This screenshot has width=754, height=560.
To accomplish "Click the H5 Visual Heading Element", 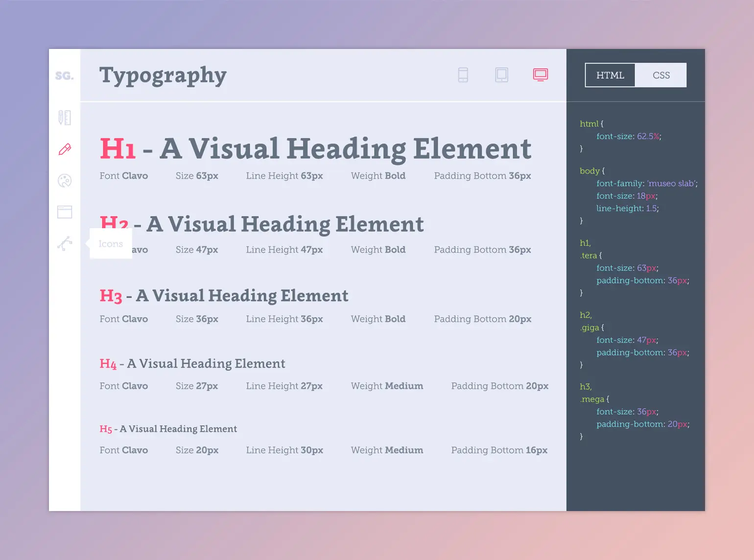I will click(x=168, y=429).
